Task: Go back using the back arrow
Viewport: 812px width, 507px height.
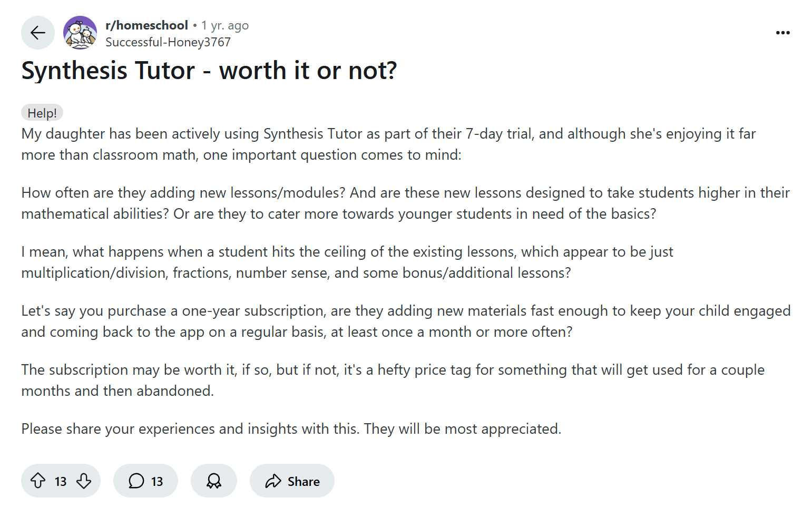Action: point(37,32)
